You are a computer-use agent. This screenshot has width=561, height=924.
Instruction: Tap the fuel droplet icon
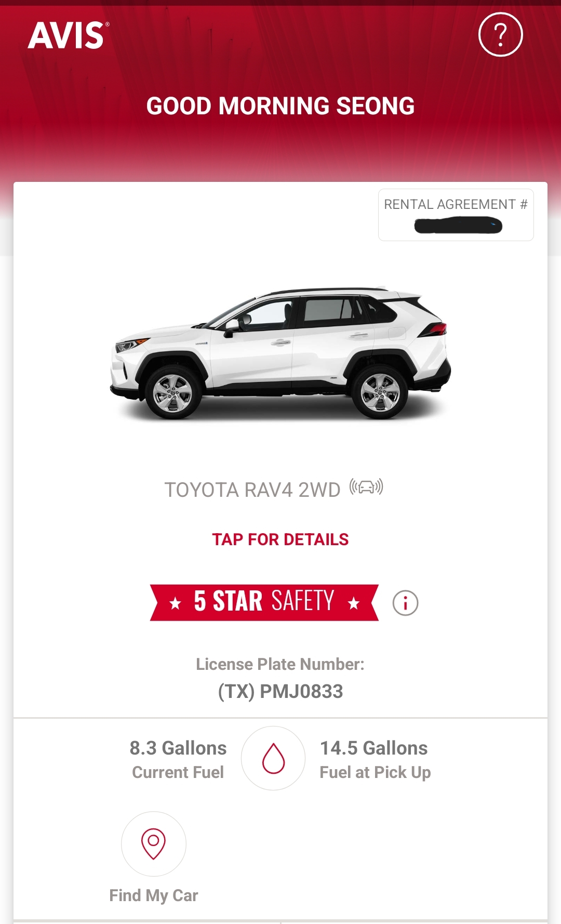click(273, 758)
